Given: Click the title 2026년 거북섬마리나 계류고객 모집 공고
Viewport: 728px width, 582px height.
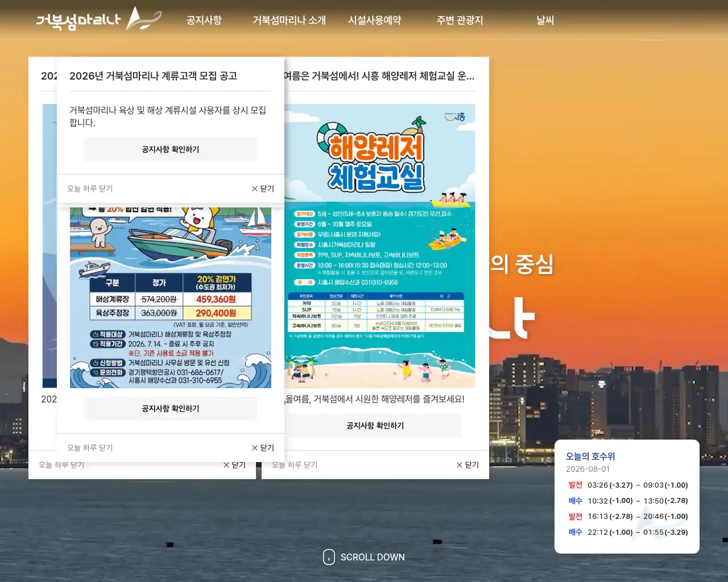Looking at the screenshot, I should coord(153,76).
